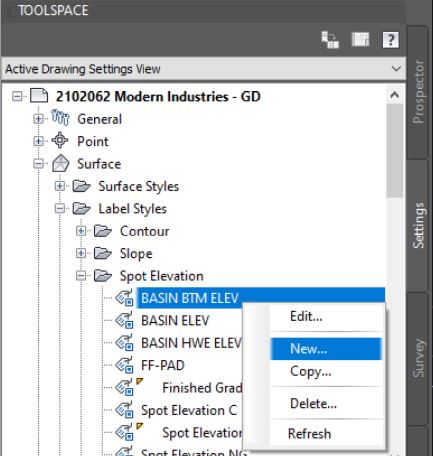Select the Spot Elevation C tree item
Viewport: 433px width, 456px height.
[189, 410]
